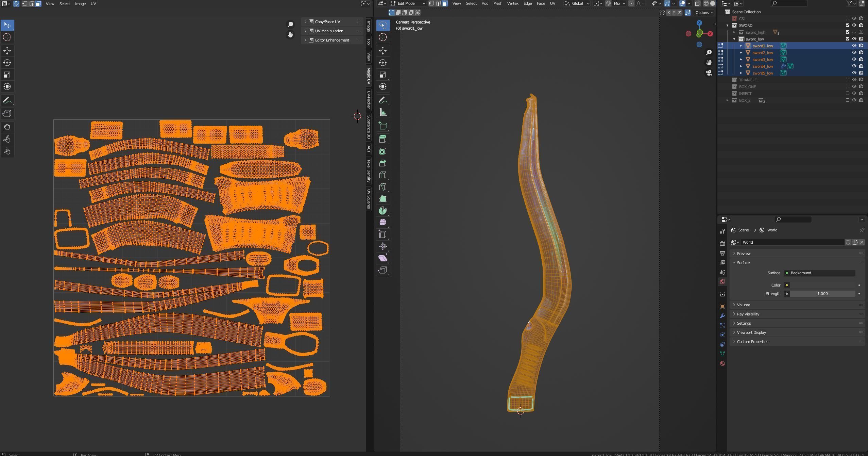Image resolution: width=868 pixels, height=456 pixels.
Task: Click the pan hand button in UV editor
Action: (290, 35)
